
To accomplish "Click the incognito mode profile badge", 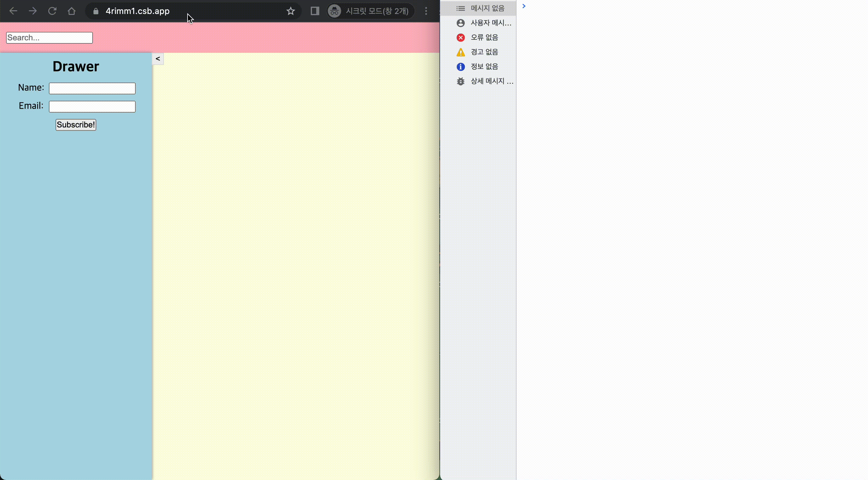I will coord(370,11).
